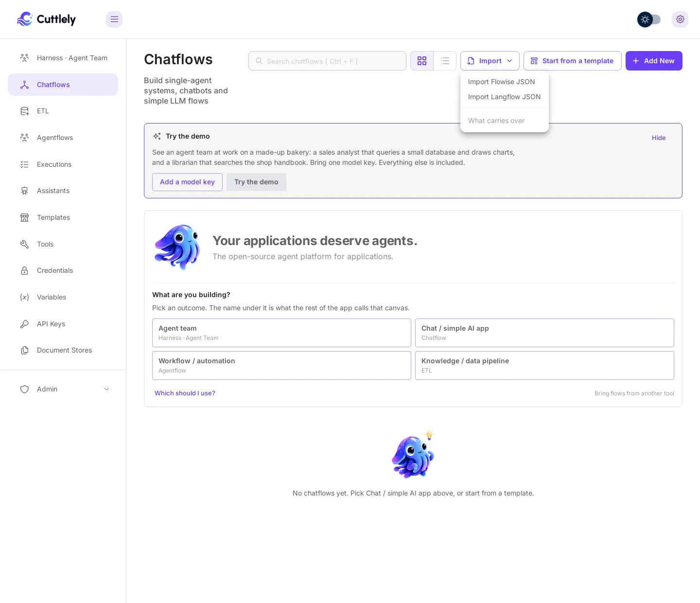Toggle the sidebar hamburger menu button
This screenshot has height=603, width=700.
tap(114, 19)
